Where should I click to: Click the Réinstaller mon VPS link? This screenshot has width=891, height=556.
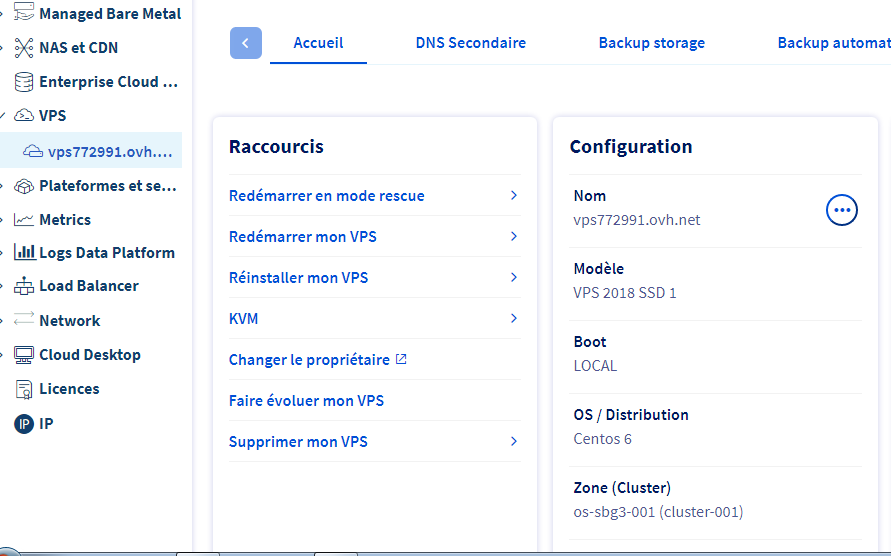click(x=298, y=278)
